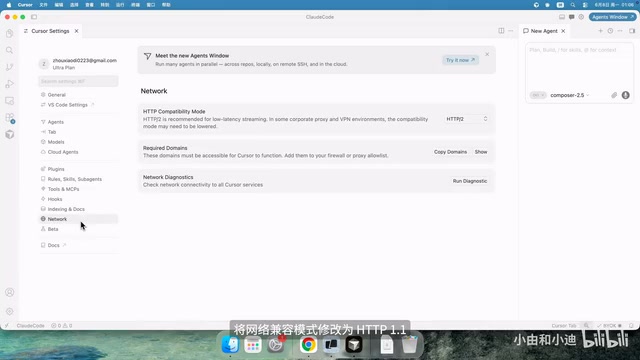The height and width of the screenshot is (360, 640).
Task: Focus the Search settings field
Action: click(x=78, y=81)
